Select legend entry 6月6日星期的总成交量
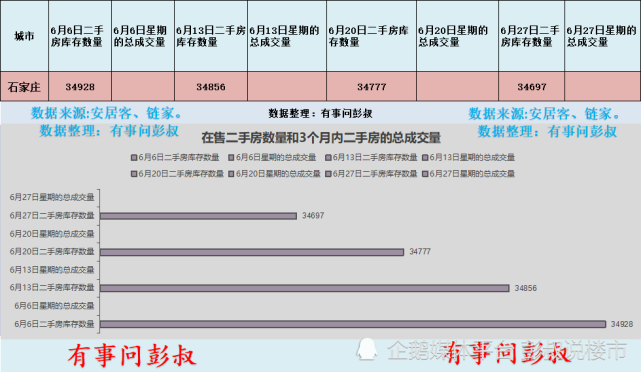This screenshot has width=641, height=372. coord(272,157)
